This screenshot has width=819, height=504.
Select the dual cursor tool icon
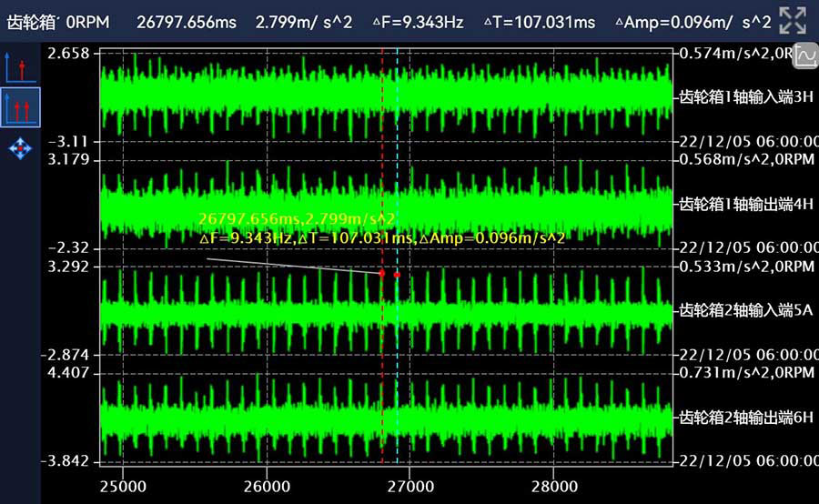pyautogui.click(x=20, y=106)
